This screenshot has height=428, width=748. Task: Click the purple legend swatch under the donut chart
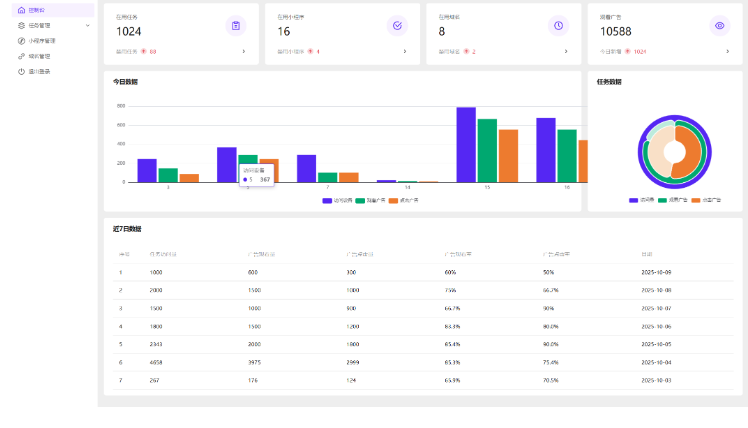point(633,200)
